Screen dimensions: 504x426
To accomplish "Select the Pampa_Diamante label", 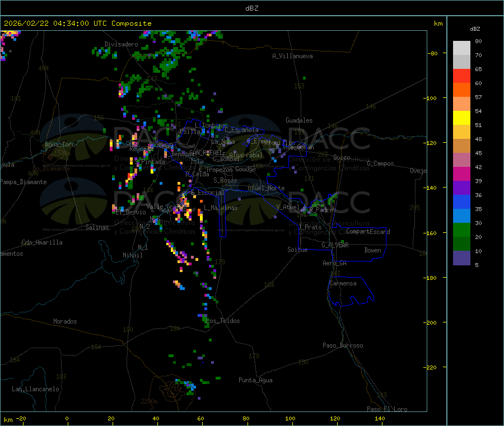I will [x=24, y=182].
